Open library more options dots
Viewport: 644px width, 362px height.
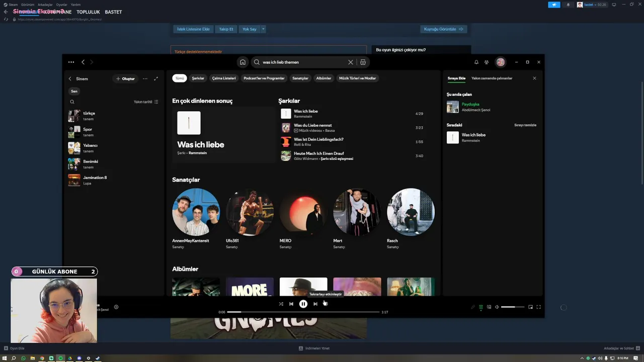pos(145,79)
